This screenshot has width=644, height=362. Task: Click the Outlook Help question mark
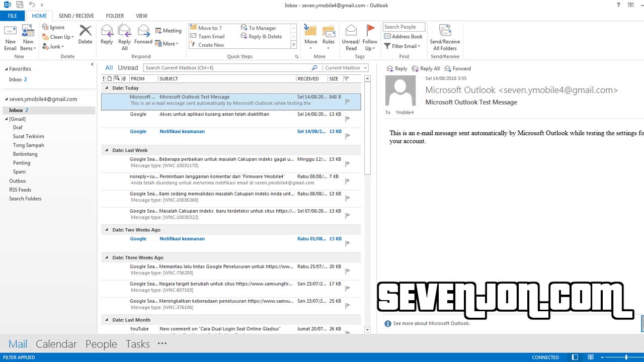(618, 5)
